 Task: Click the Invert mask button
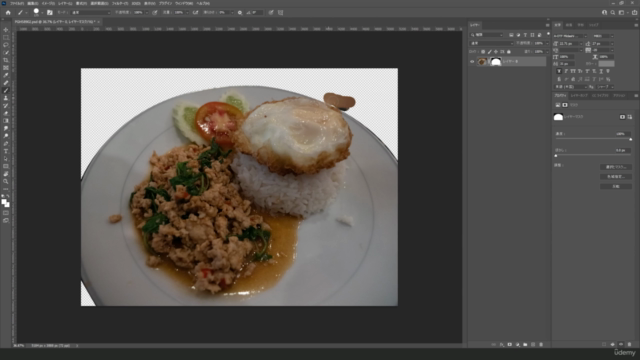click(x=616, y=186)
